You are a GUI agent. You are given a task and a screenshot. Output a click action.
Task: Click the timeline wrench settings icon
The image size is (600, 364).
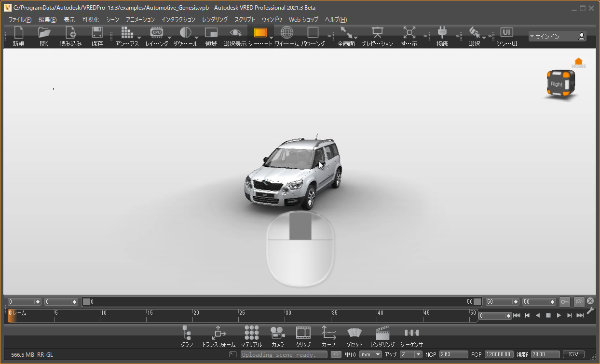tap(590, 311)
